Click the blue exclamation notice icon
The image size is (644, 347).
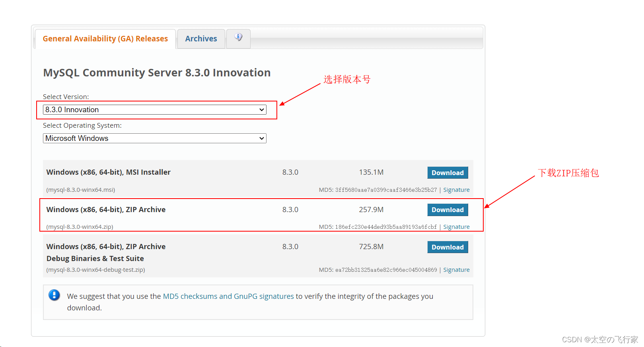[54, 295]
